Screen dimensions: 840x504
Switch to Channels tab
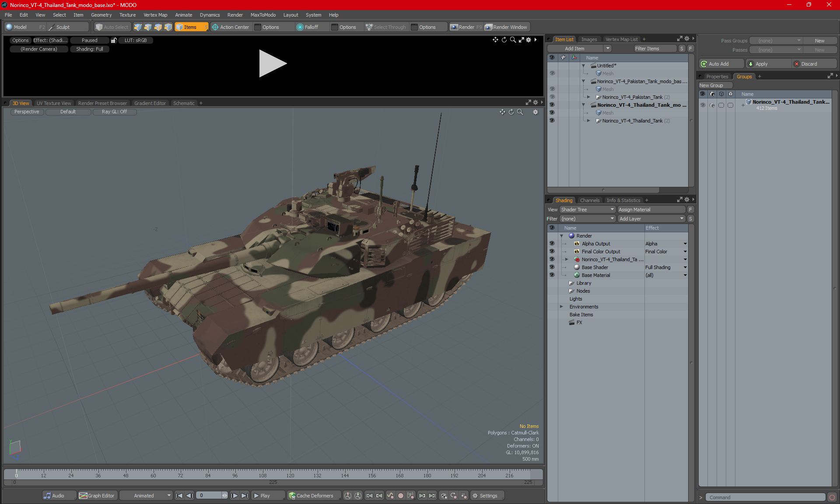click(x=590, y=200)
